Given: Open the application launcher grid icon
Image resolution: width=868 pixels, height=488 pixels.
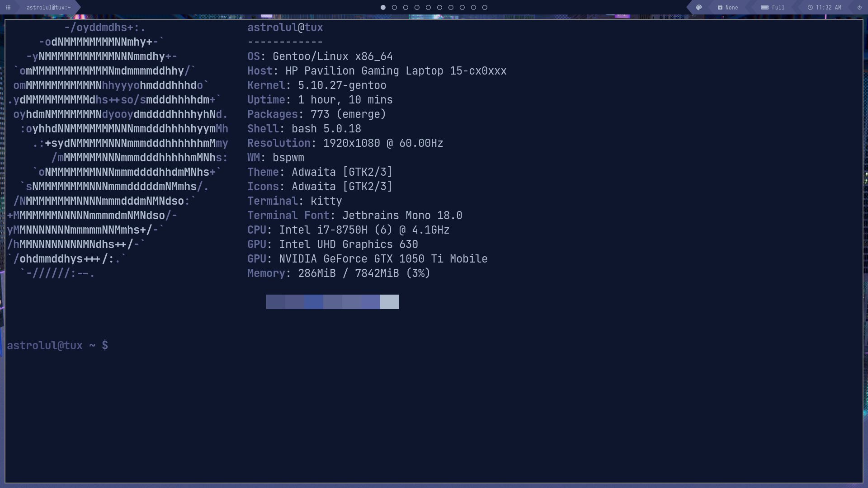Looking at the screenshot, I should [x=8, y=7].
